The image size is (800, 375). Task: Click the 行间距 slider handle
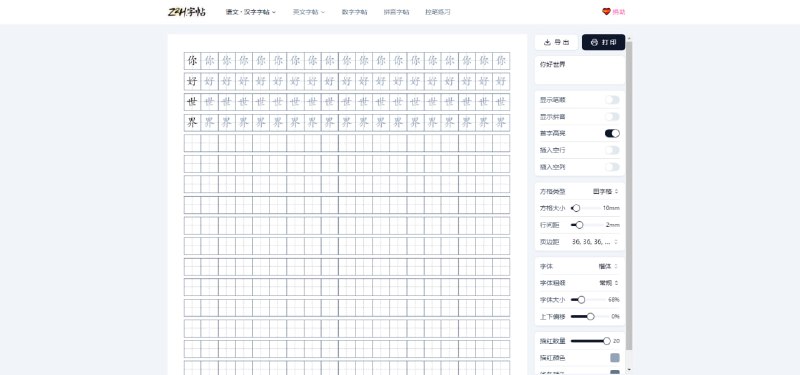click(x=579, y=225)
